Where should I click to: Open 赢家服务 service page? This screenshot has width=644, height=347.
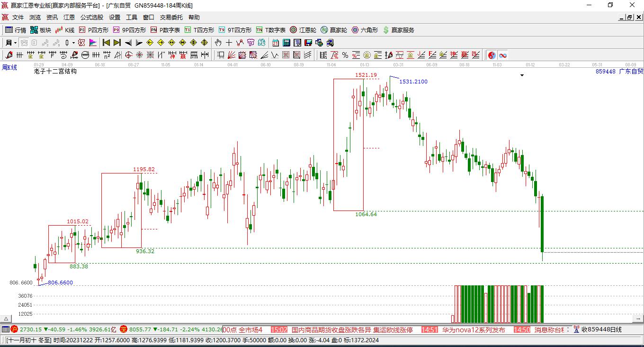398,30
